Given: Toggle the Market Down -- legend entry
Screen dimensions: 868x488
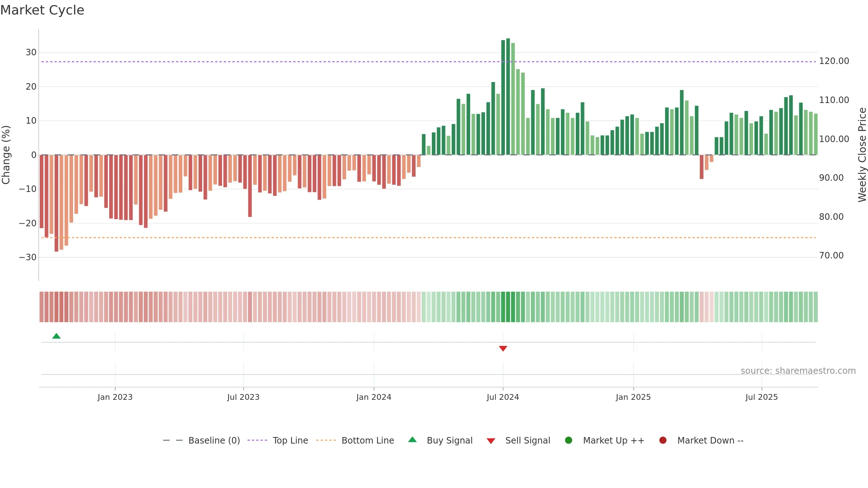Looking at the screenshot, I should pyautogui.click(x=701, y=440).
